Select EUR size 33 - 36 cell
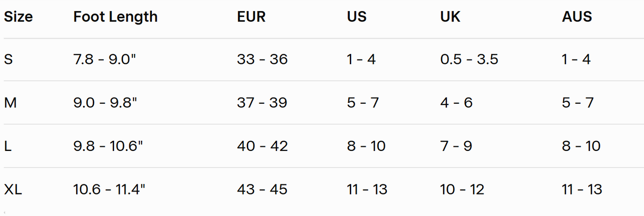Viewport: 644px width, 216px height. click(x=262, y=59)
